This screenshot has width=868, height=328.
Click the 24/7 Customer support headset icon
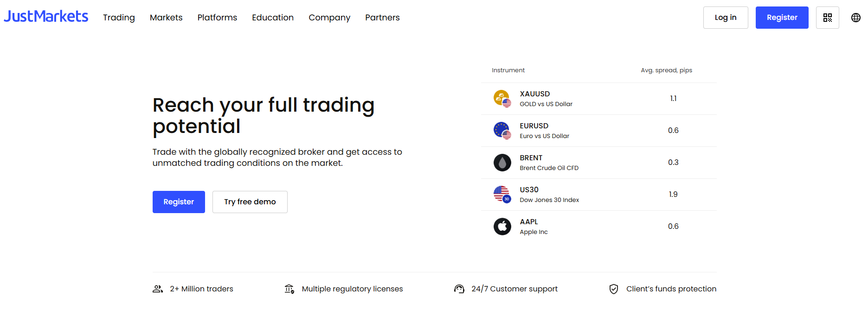point(459,289)
